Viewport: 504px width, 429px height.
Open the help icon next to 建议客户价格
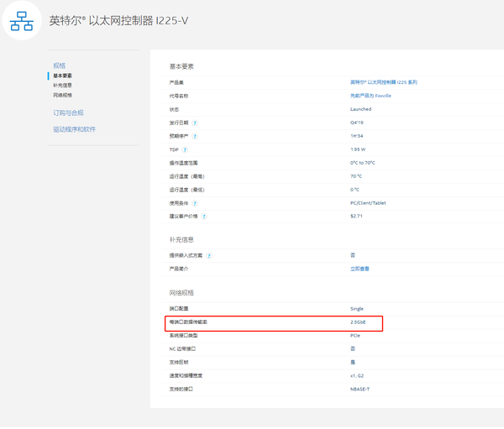click(204, 217)
